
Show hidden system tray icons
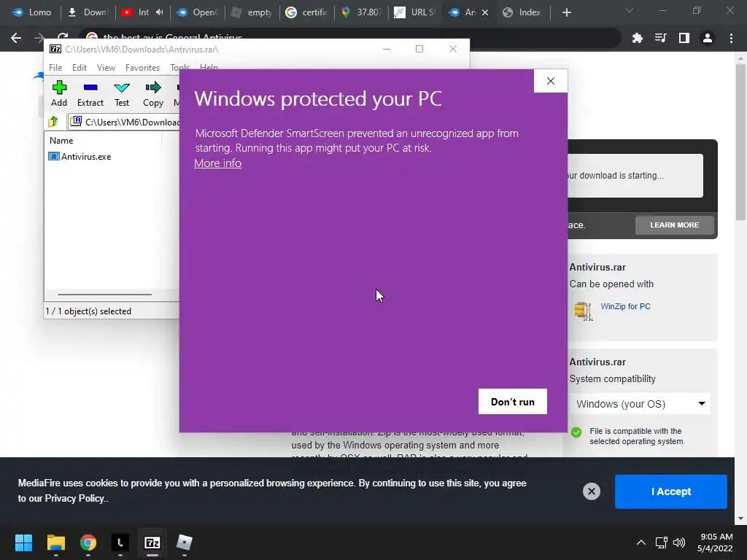(641, 542)
